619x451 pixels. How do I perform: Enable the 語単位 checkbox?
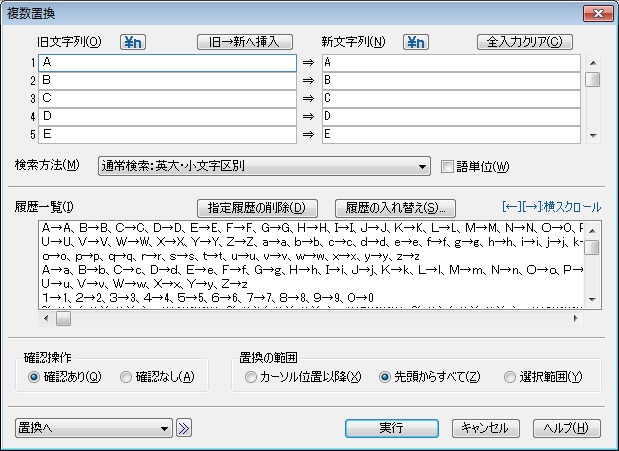[x=447, y=166]
